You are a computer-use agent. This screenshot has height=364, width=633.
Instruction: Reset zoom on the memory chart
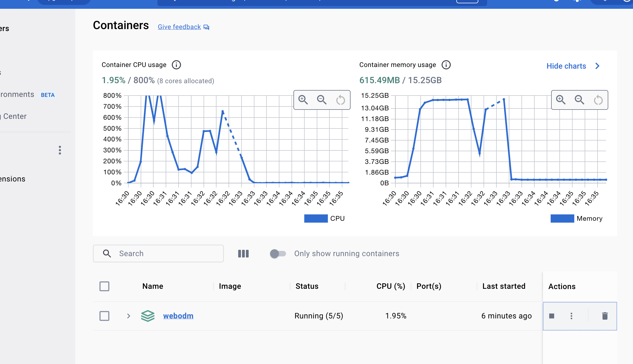click(x=598, y=100)
